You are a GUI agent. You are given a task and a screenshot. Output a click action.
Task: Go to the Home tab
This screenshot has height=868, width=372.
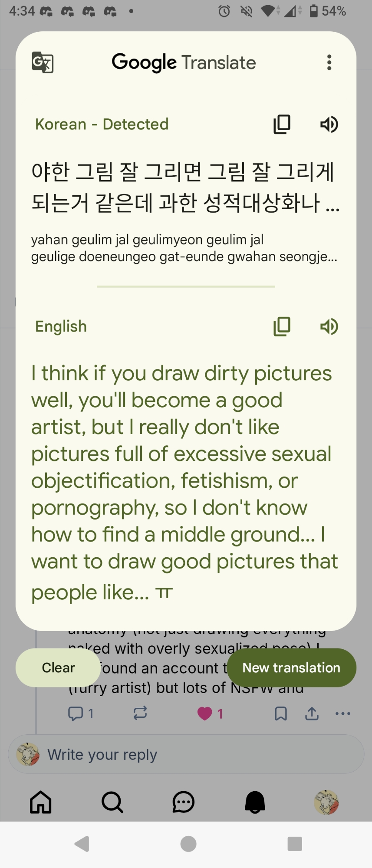pyautogui.click(x=41, y=802)
